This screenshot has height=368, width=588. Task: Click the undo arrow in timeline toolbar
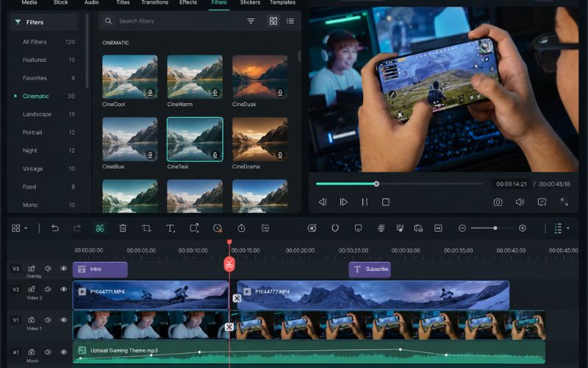click(54, 228)
